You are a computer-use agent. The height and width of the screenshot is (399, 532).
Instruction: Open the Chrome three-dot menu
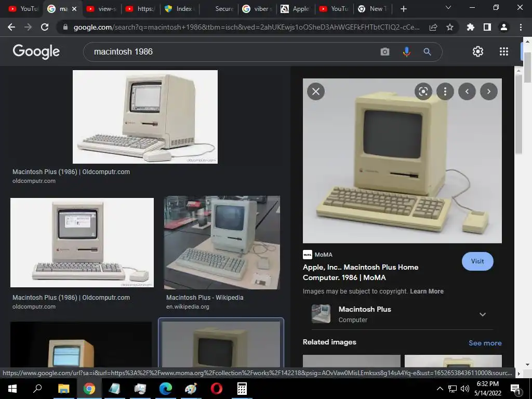(521, 27)
